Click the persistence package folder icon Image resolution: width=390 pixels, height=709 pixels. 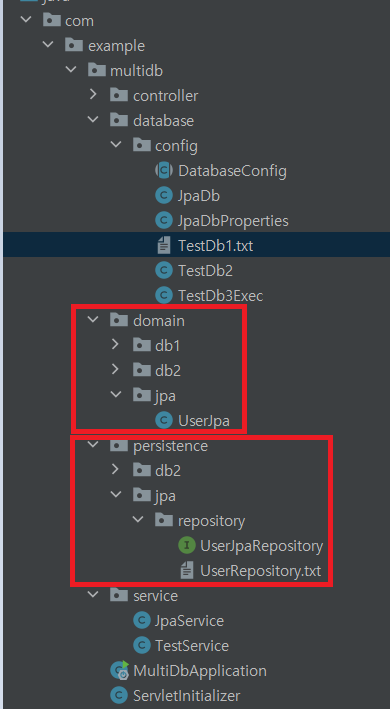click(x=119, y=445)
